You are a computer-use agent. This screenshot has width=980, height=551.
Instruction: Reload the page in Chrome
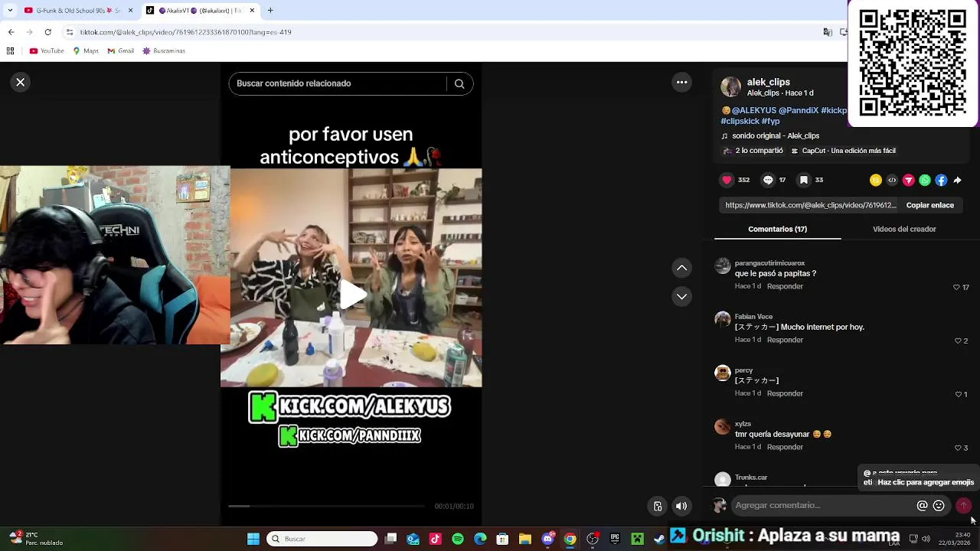[47, 32]
